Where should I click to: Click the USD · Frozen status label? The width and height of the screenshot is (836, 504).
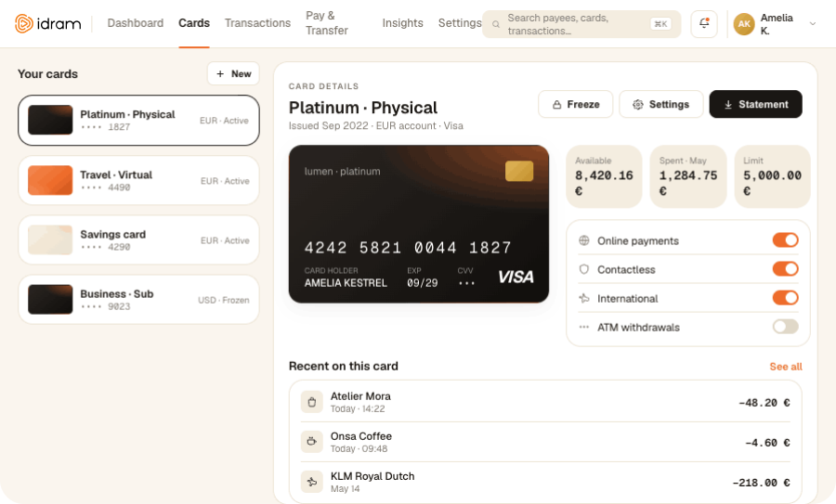point(223,300)
